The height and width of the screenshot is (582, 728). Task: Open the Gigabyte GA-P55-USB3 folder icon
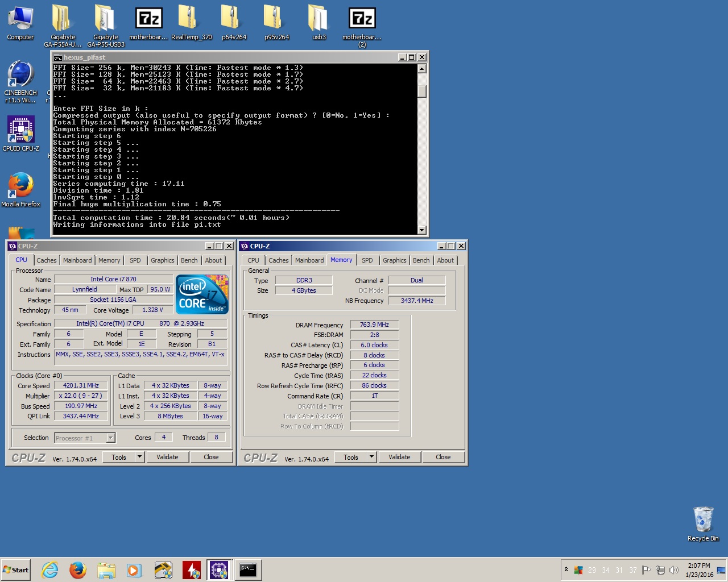pos(106,26)
